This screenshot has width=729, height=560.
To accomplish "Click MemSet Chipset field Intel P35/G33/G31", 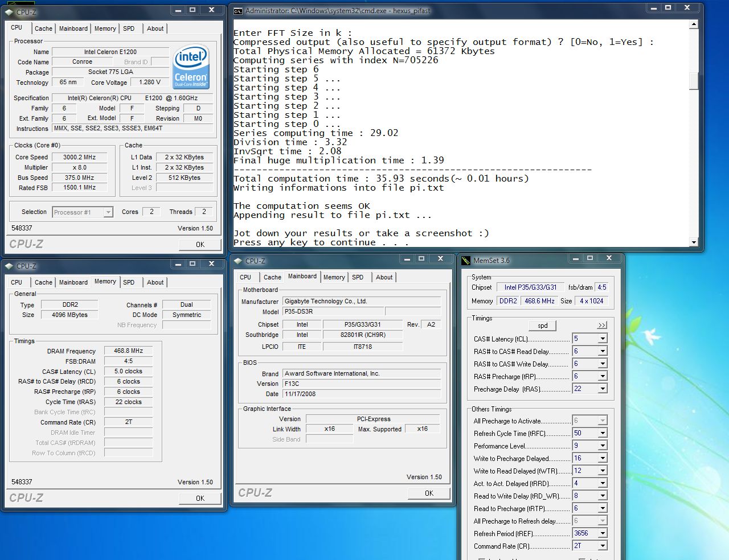I will pos(530,287).
